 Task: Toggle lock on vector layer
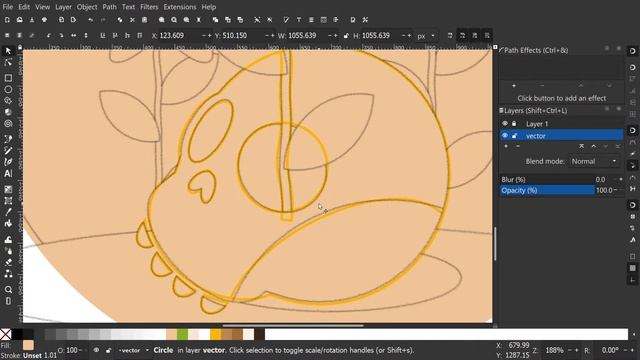point(514,136)
